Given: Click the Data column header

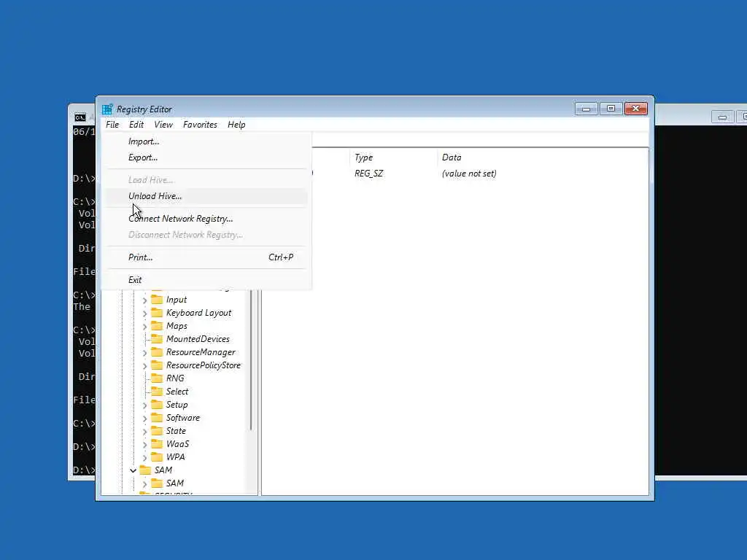Looking at the screenshot, I should pos(452,157).
